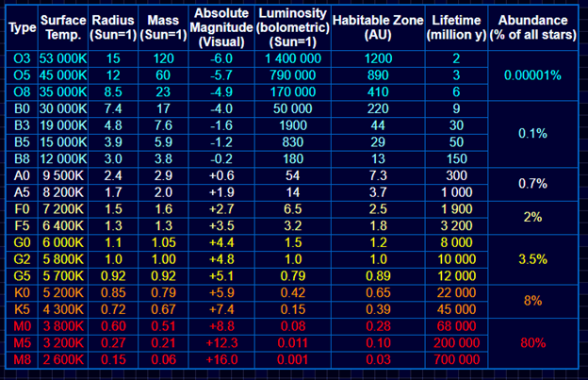
Task: Click the Surface Temp. column header
Action: point(63,27)
